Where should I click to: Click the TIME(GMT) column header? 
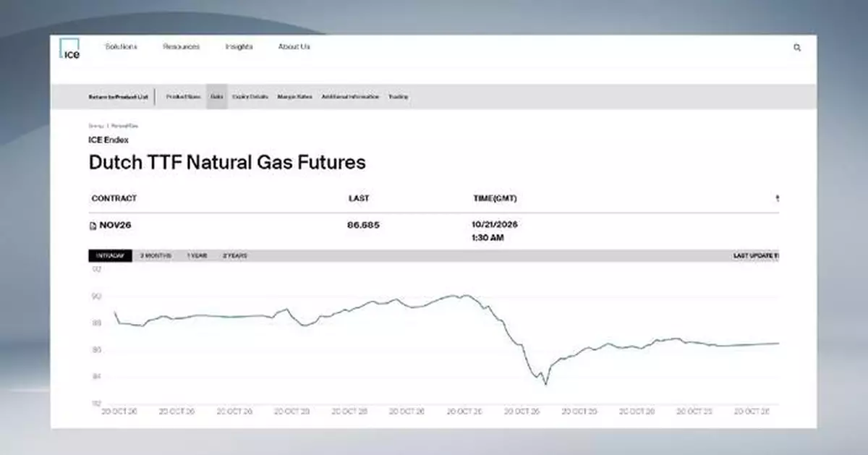click(x=495, y=198)
